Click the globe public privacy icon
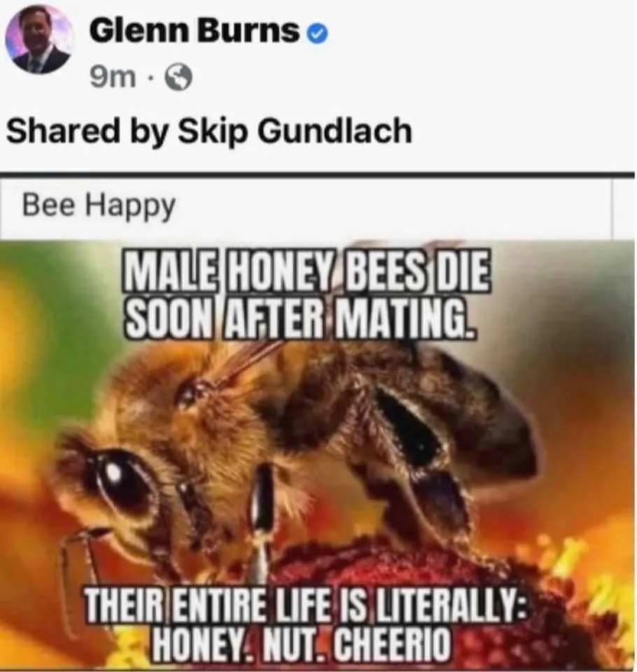Viewport: 637px width, 672px height. [178, 79]
